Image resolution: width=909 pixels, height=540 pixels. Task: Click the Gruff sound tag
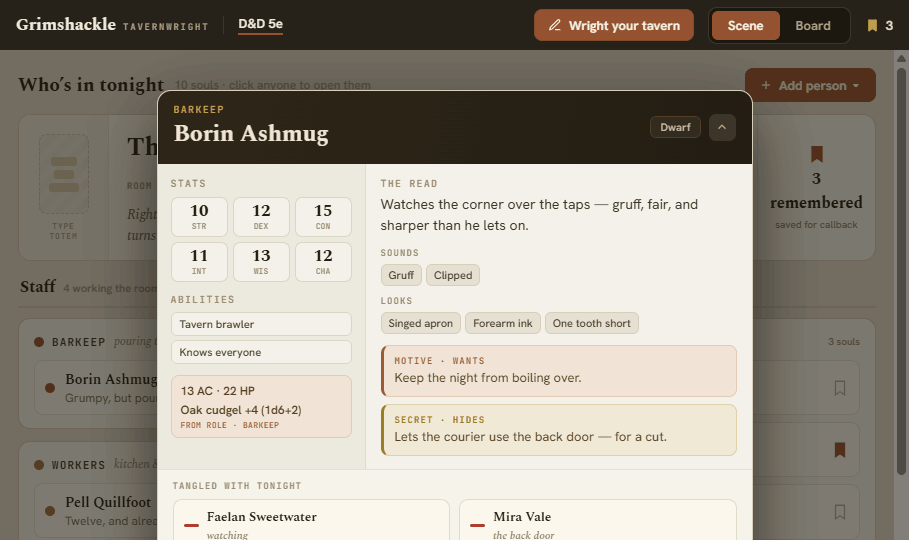point(401,275)
